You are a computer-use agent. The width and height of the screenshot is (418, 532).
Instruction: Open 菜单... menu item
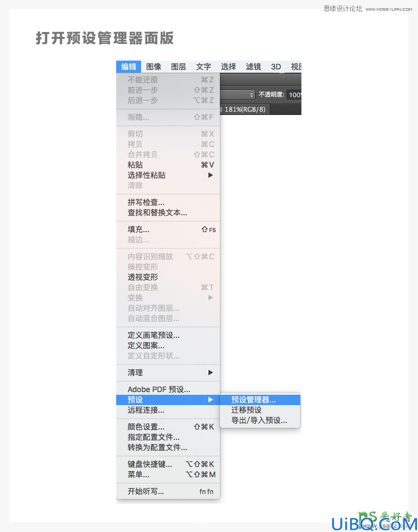click(x=168, y=475)
